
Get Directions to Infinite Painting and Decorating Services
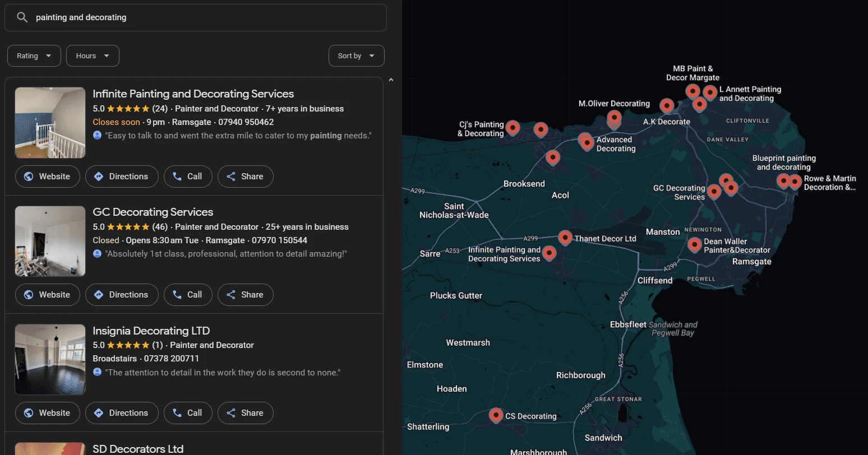122,177
